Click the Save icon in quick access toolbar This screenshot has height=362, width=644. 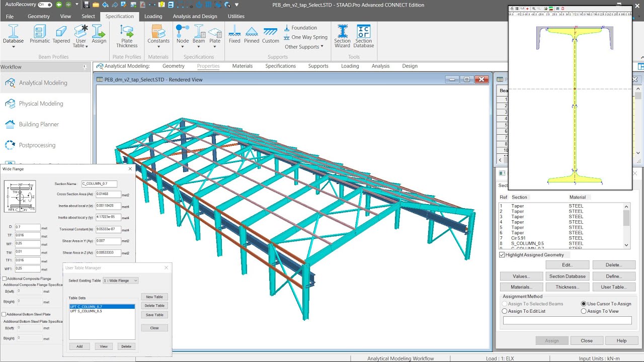tap(87, 5)
